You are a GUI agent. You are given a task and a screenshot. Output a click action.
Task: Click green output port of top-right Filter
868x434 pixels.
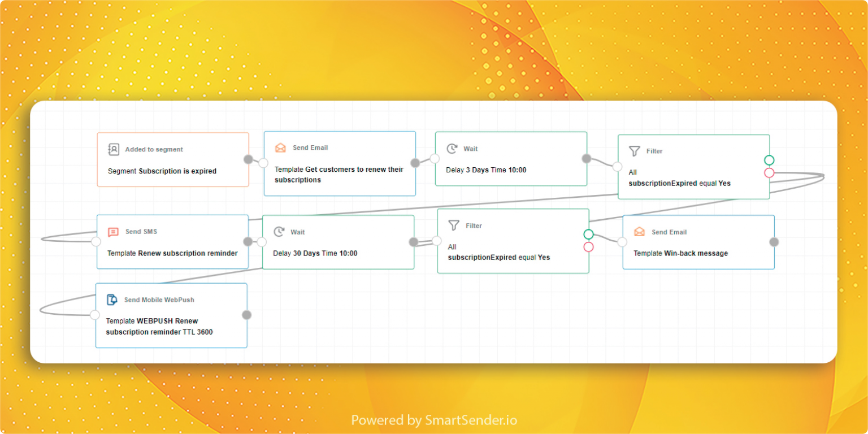[769, 160]
